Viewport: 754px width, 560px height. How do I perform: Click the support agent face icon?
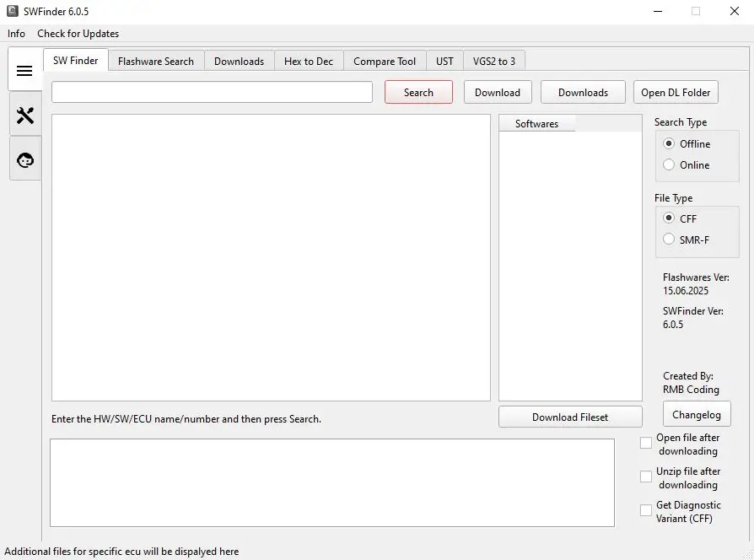click(24, 159)
